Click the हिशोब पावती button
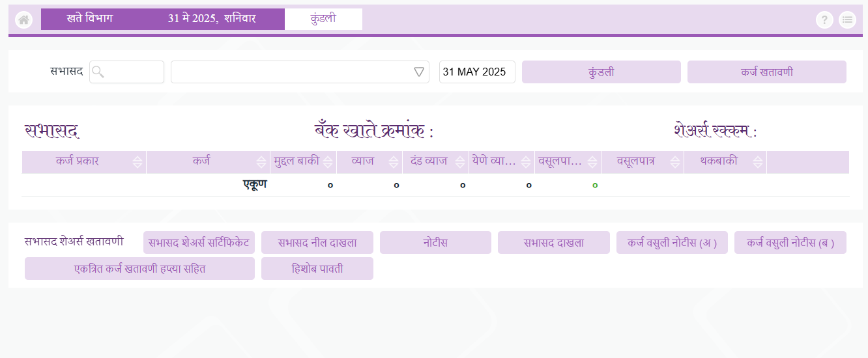Viewport: 868px width, 358px height. 317,269
